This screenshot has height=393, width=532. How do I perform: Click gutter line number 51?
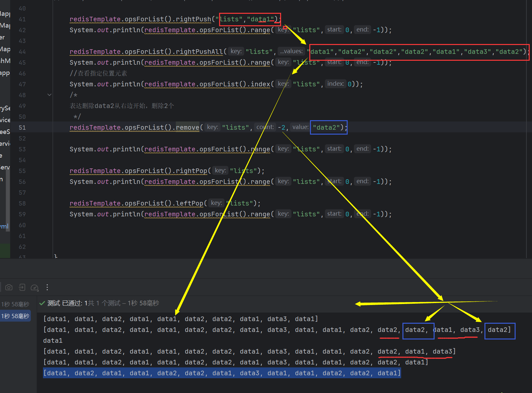click(22, 127)
